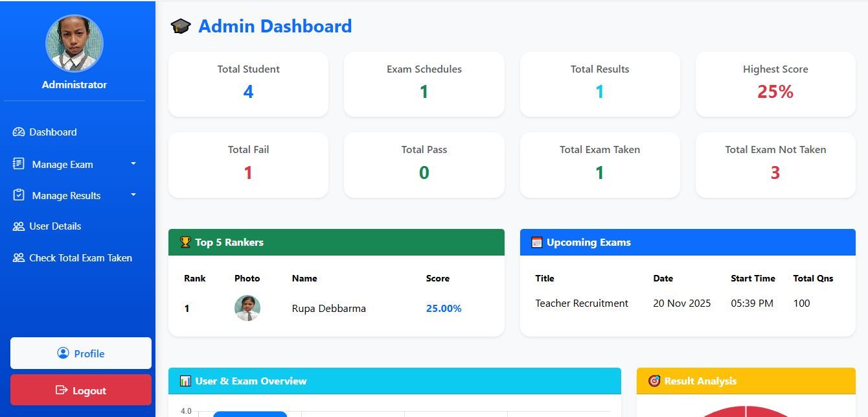This screenshot has width=868, height=417.
Task: Select the Teacher Recruitment exam row
Action: click(582, 304)
